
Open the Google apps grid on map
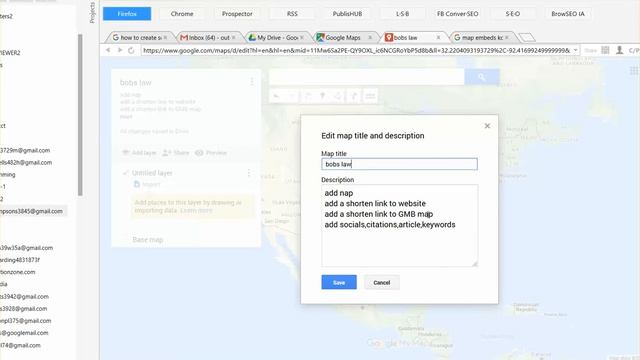[x=633, y=71]
